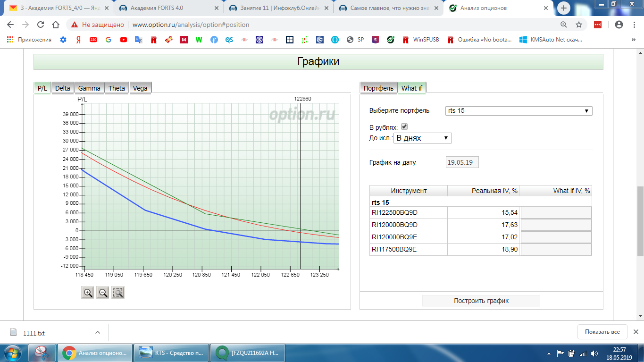This screenshot has height=362, width=644.
Task: Open the До исп. В днях dropdown
Action: coord(423,138)
